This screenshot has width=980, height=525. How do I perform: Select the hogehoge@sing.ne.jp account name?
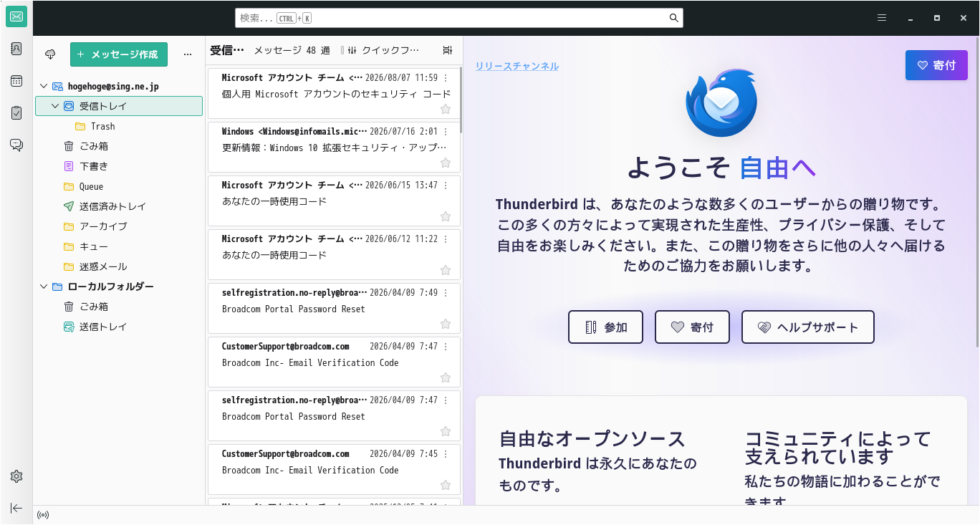pyautogui.click(x=113, y=86)
